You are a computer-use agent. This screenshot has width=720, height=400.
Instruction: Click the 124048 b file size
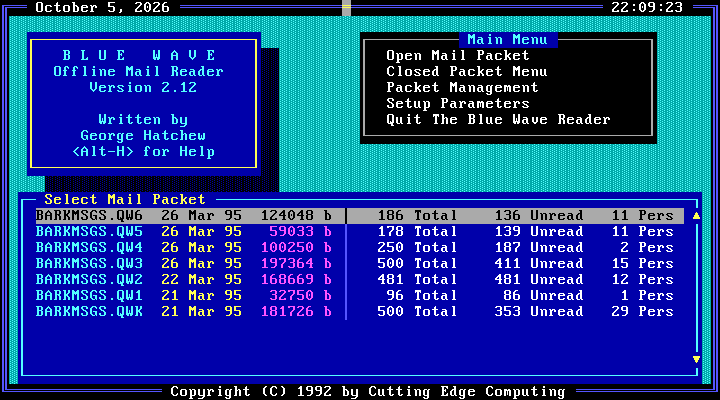coord(296,215)
